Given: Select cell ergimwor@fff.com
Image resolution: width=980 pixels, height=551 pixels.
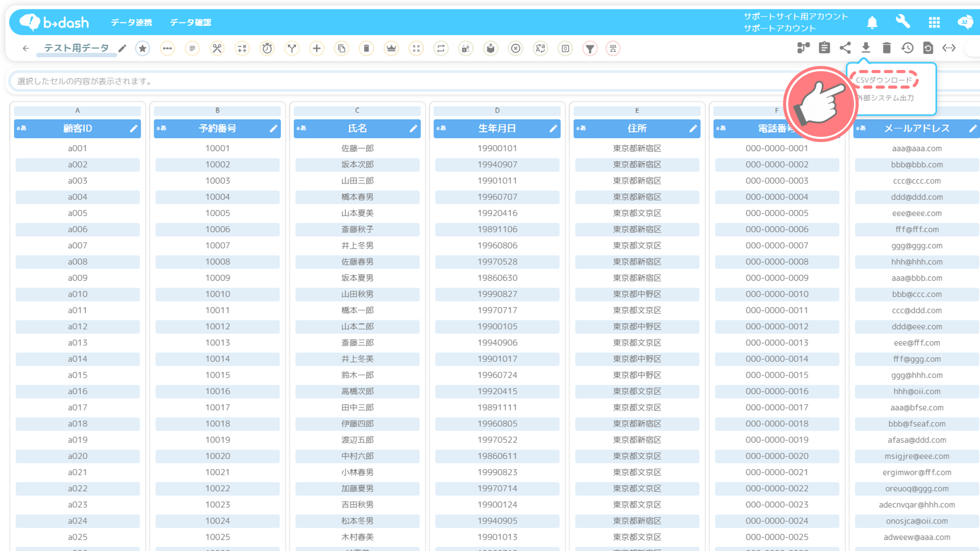Looking at the screenshot, I should (x=917, y=472).
